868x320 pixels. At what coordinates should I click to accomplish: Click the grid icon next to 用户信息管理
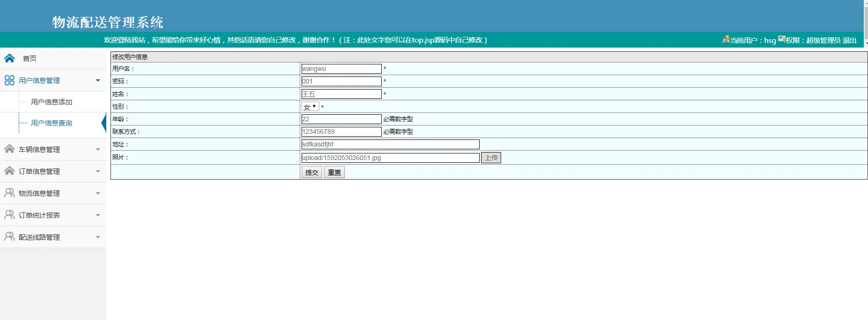9,80
